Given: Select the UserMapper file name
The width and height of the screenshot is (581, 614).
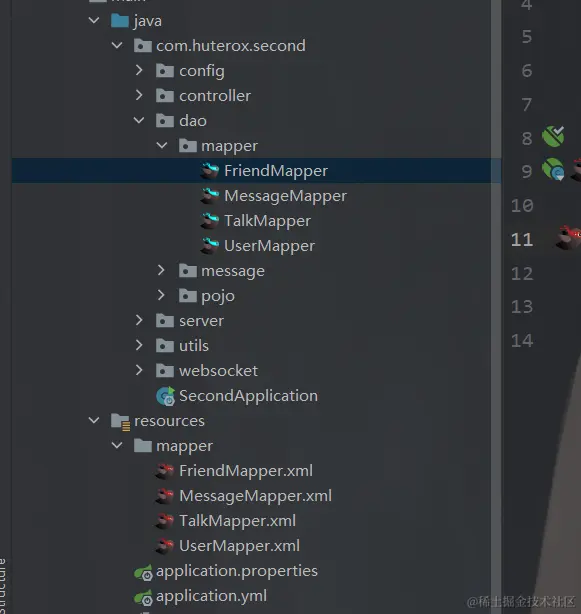Looking at the screenshot, I should (x=269, y=246).
